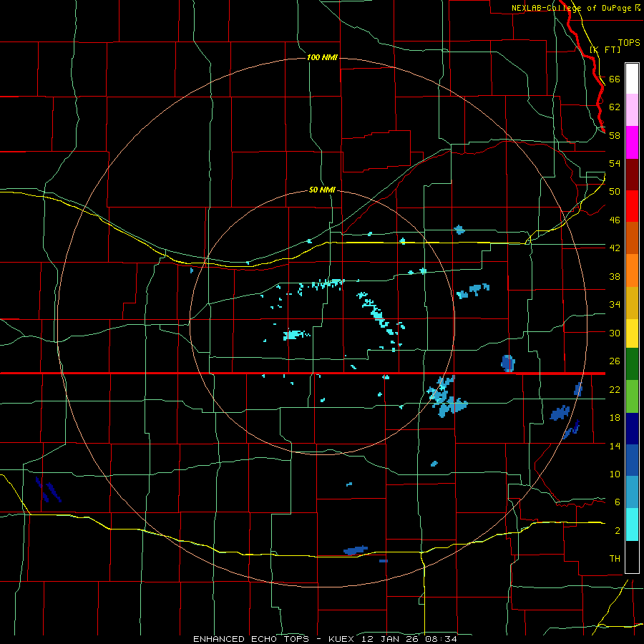Pick the gold legend swatch near 34
The height and width of the screenshot is (644, 644).
pyautogui.click(x=632, y=303)
